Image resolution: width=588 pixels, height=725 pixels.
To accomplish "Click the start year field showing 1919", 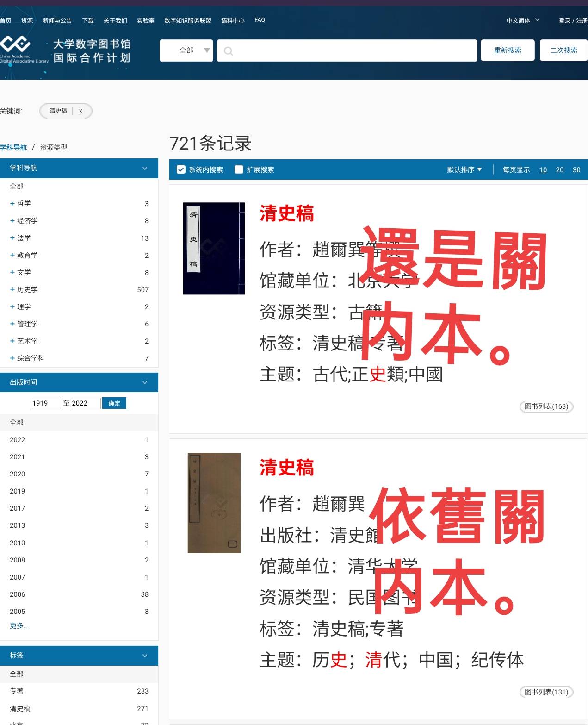I will (x=46, y=403).
